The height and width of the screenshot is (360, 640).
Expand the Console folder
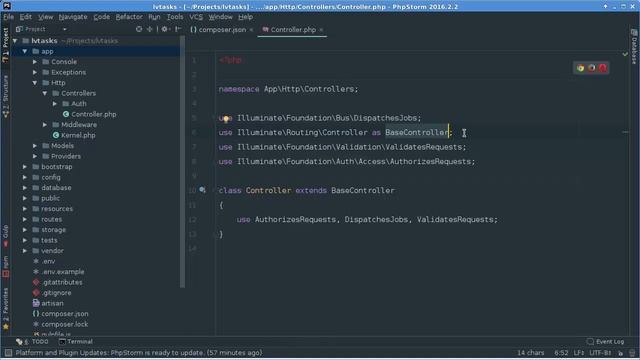tap(35, 62)
